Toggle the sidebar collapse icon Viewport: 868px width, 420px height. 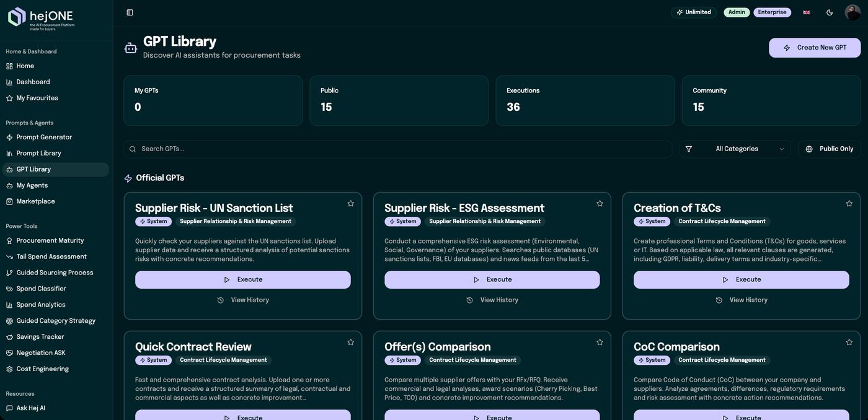(x=130, y=12)
